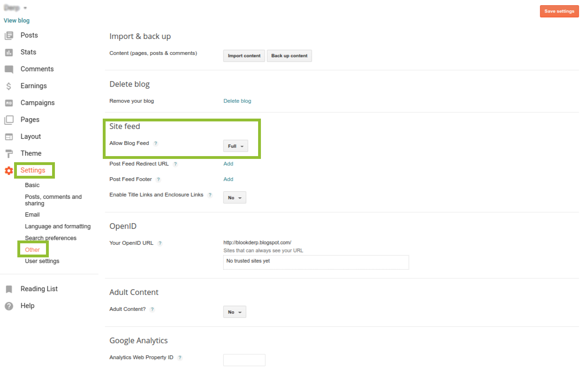Go to Basic settings submenu
This screenshot has height=368, width=588.
click(32, 185)
